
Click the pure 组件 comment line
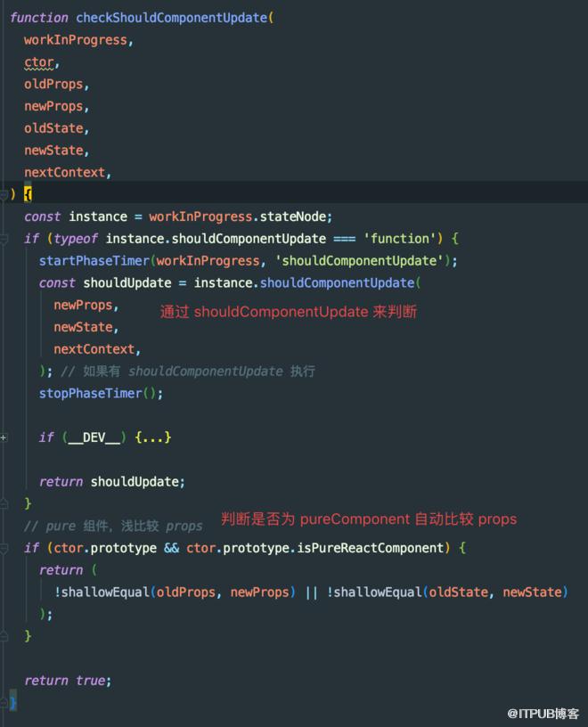pos(114,526)
